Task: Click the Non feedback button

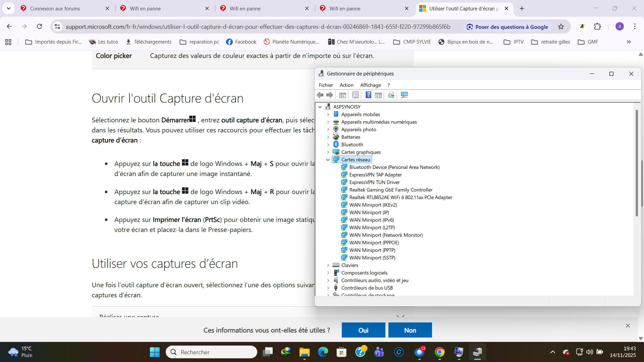Action: 410,330
